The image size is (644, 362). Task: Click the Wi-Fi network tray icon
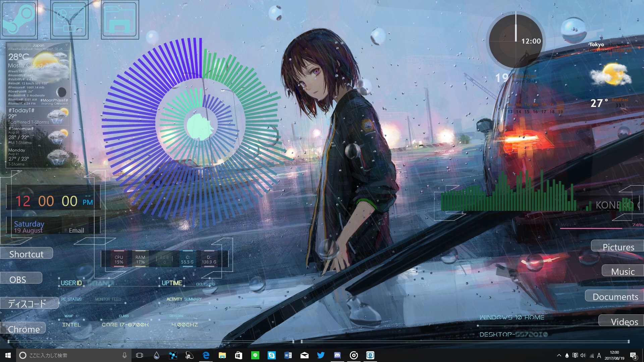(x=592, y=356)
